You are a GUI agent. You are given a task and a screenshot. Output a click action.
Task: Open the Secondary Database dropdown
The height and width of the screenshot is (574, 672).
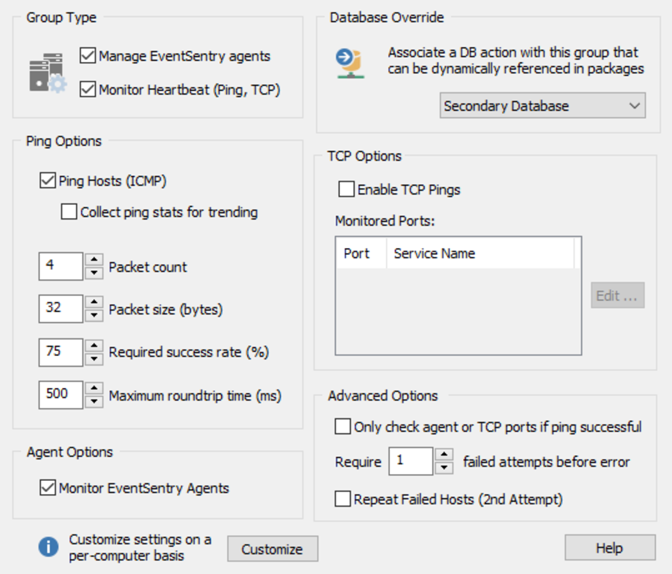543,105
